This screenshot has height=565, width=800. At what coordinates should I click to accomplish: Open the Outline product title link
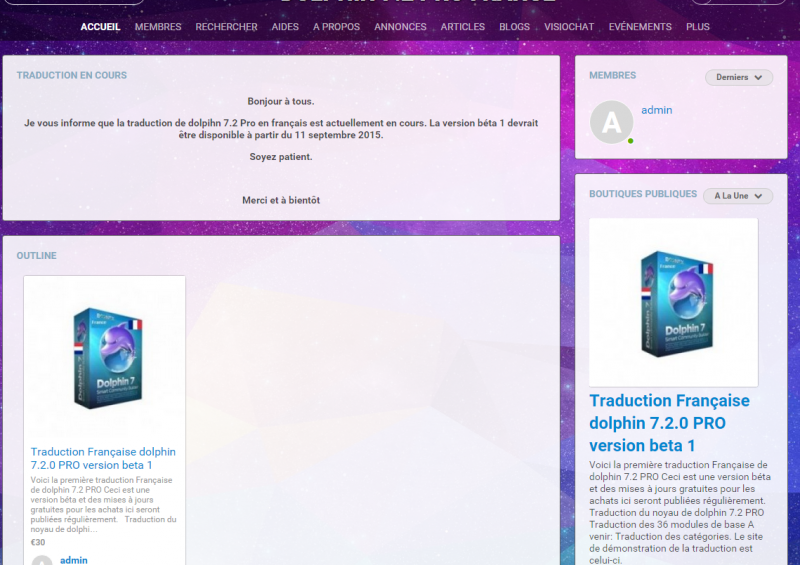[103, 458]
